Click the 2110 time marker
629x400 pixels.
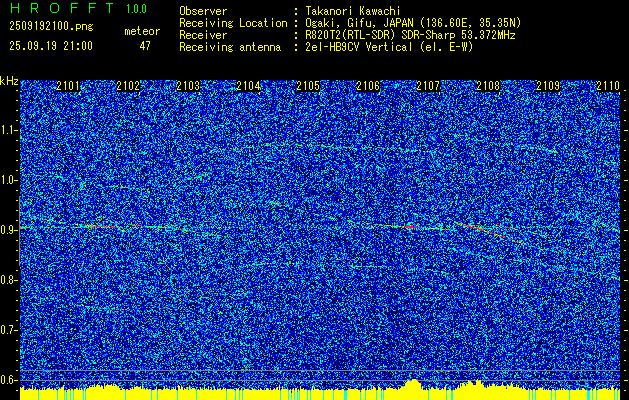(x=608, y=85)
